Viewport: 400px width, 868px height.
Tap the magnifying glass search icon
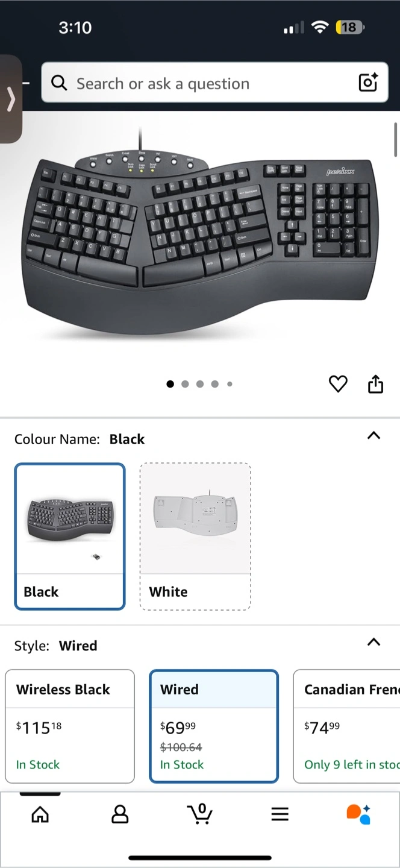point(59,83)
